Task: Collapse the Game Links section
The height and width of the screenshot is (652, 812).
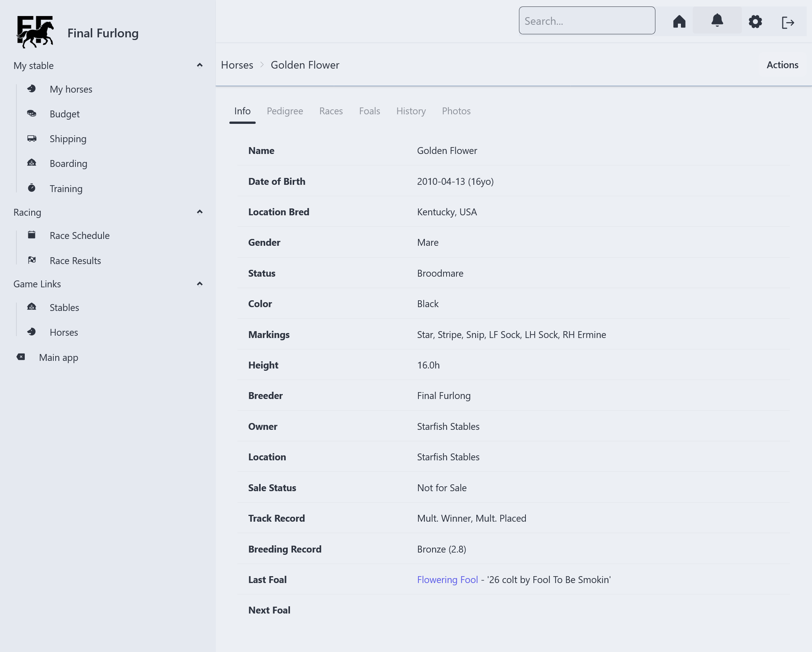Action: pyautogui.click(x=199, y=284)
